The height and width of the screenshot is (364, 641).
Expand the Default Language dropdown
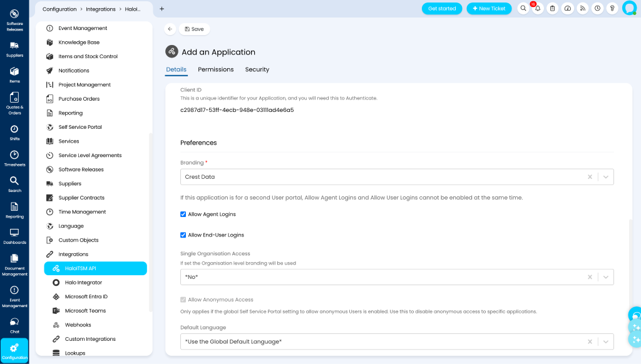coord(606,341)
